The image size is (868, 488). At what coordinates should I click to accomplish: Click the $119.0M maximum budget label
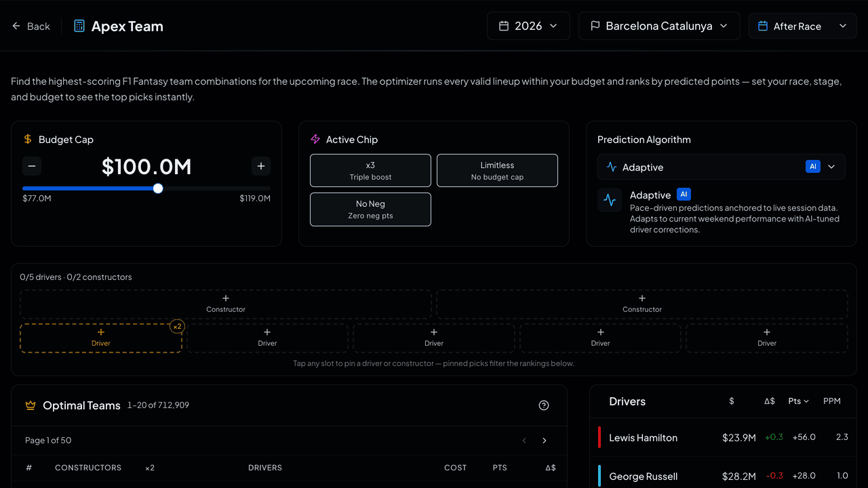tap(255, 199)
